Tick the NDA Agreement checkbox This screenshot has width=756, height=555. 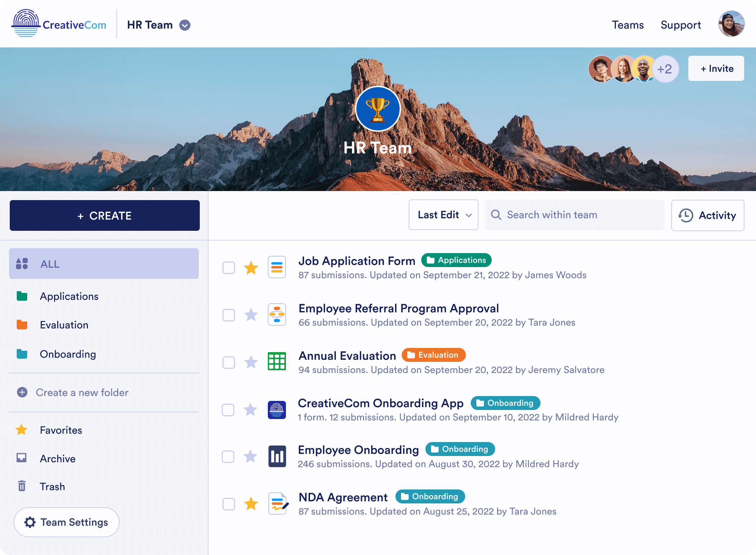[229, 504]
